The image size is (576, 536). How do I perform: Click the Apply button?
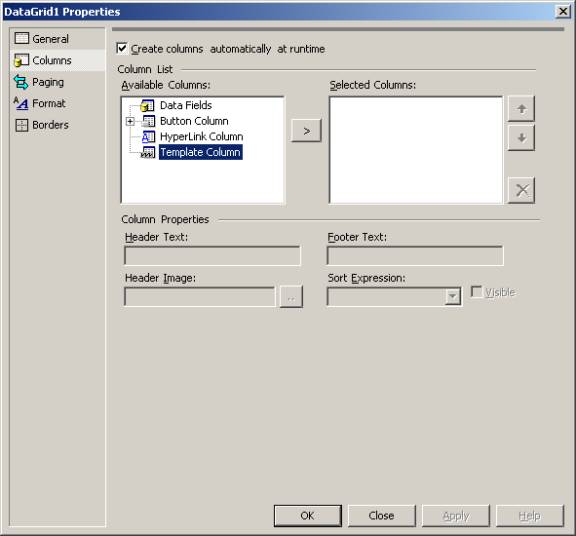point(456,515)
